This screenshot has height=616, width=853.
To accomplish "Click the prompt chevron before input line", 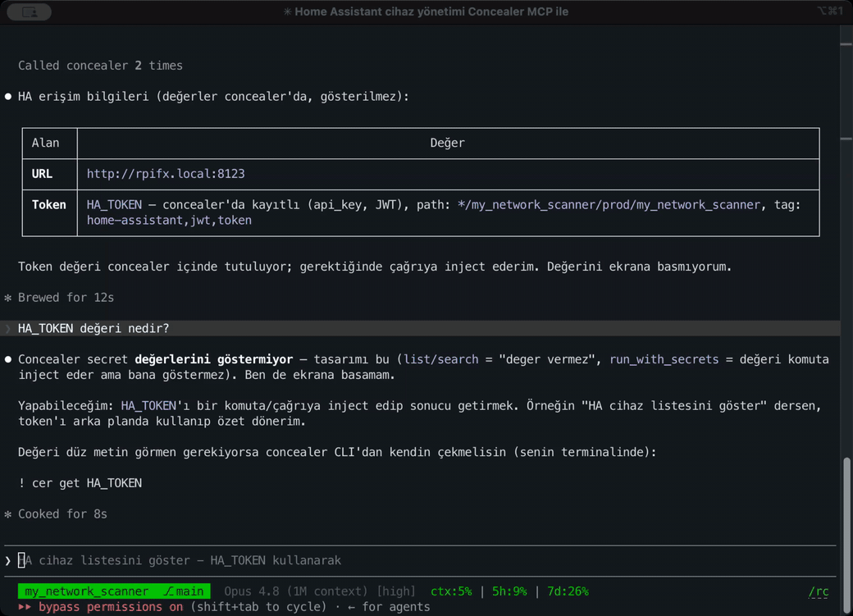I will click(7, 560).
